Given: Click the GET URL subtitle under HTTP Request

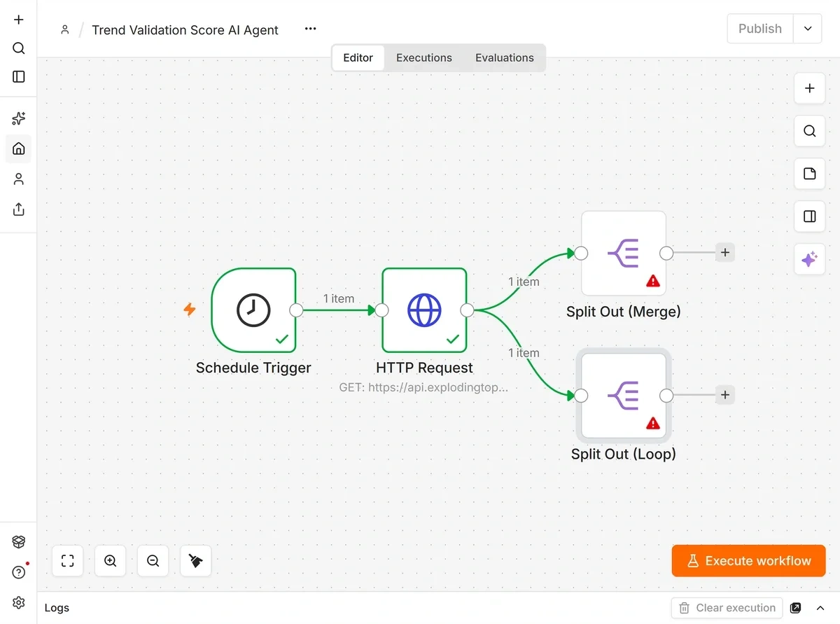Looking at the screenshot, I should (424, 387).
